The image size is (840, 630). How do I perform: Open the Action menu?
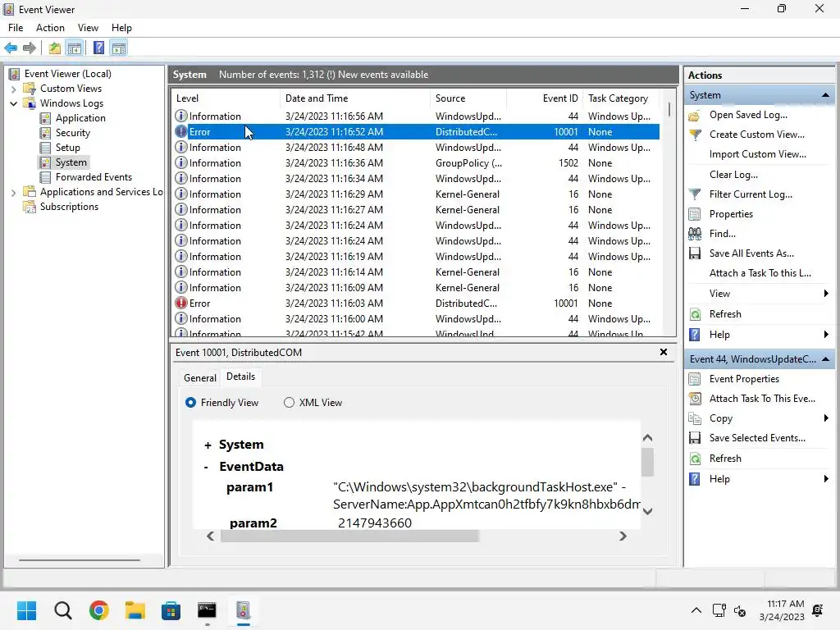pos(50,28)
